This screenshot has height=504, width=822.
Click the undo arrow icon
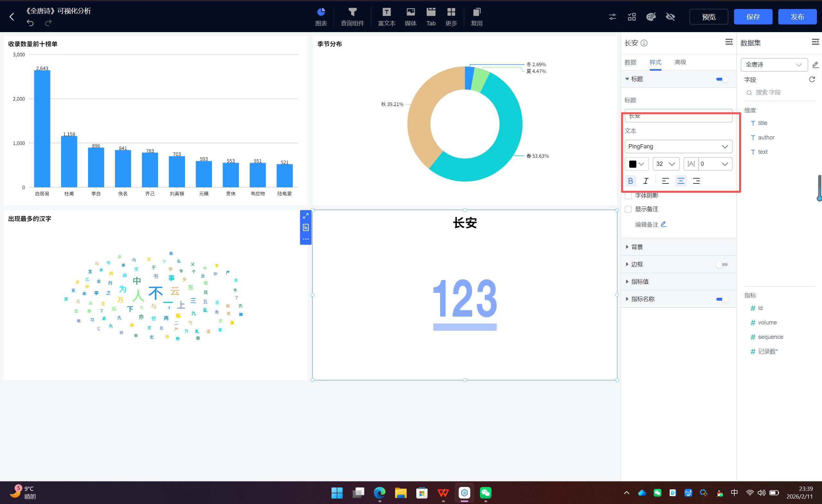pos(30,23)
